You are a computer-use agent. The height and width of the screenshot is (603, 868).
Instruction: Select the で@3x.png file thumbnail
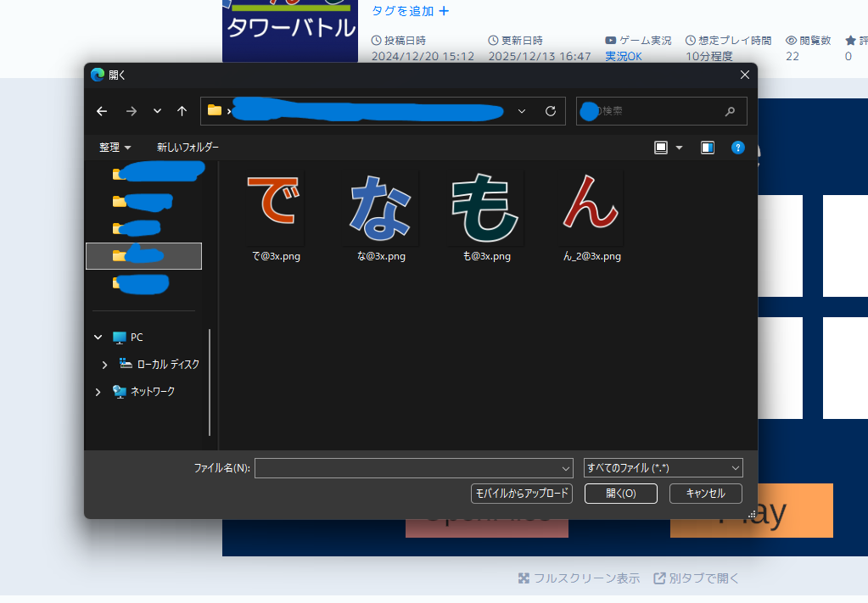273,206
